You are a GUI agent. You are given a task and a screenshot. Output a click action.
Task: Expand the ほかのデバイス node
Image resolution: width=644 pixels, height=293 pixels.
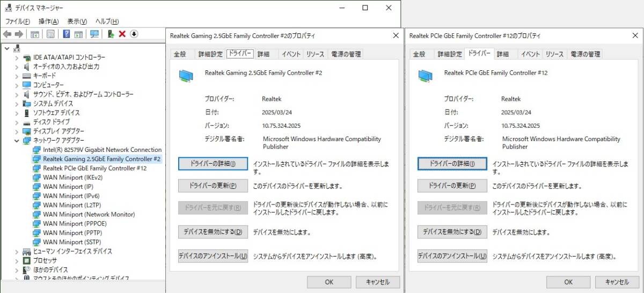pyautogui.click(x=17, y=269)
